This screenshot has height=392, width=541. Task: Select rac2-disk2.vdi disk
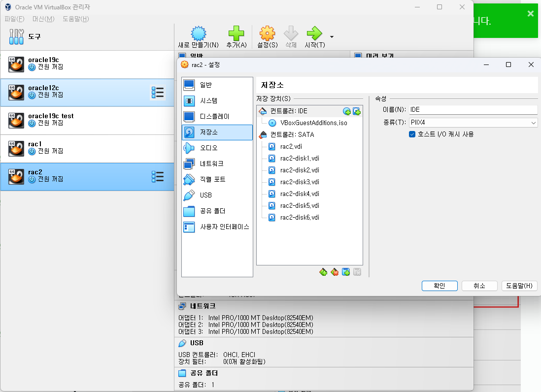click(300, 170)
